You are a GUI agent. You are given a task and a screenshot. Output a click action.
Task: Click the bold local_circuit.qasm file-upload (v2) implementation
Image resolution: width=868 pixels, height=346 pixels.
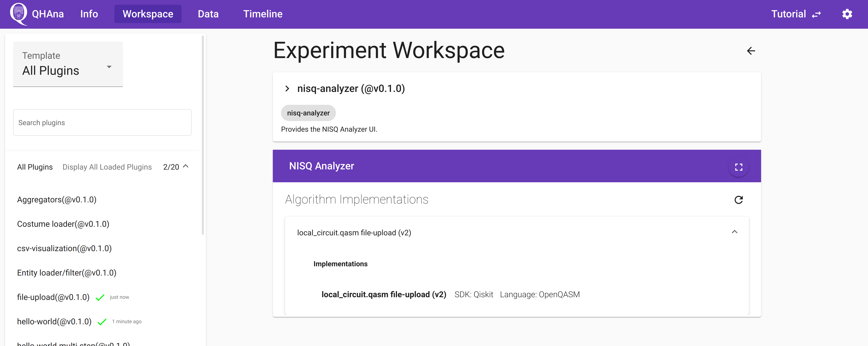click(x=384, y=295)
